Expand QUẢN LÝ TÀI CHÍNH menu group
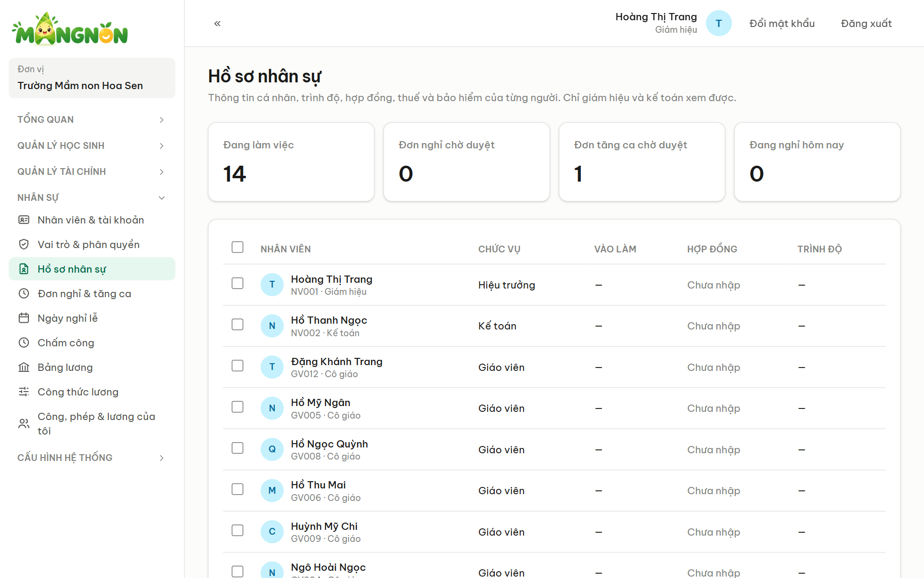The width and height of the screenshot is (924, 578). (x=91, y=171)
